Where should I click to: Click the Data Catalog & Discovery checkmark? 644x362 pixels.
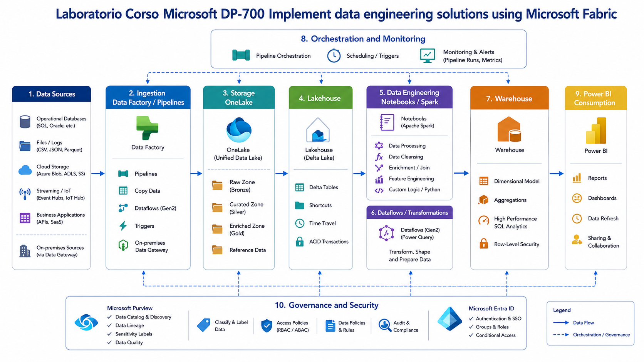[x=109, y=317]
